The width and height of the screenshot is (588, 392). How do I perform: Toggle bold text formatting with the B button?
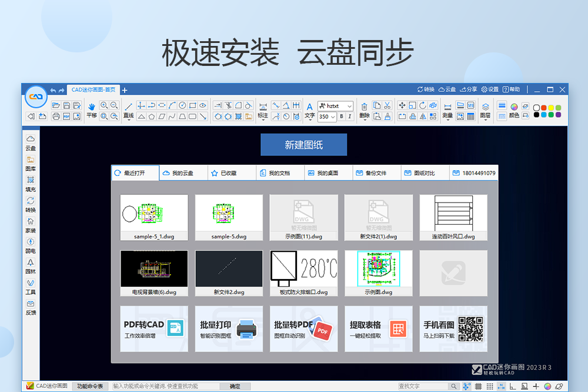click(340, 115)
